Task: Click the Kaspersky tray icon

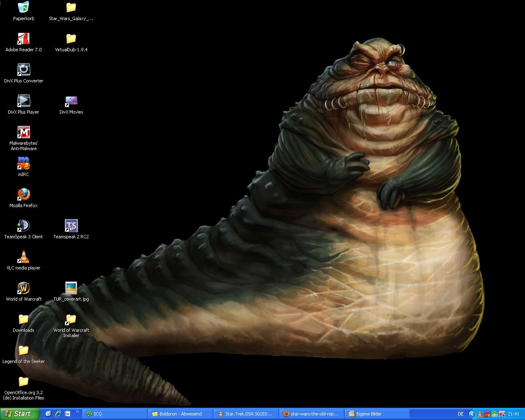Action: point(502,414)
